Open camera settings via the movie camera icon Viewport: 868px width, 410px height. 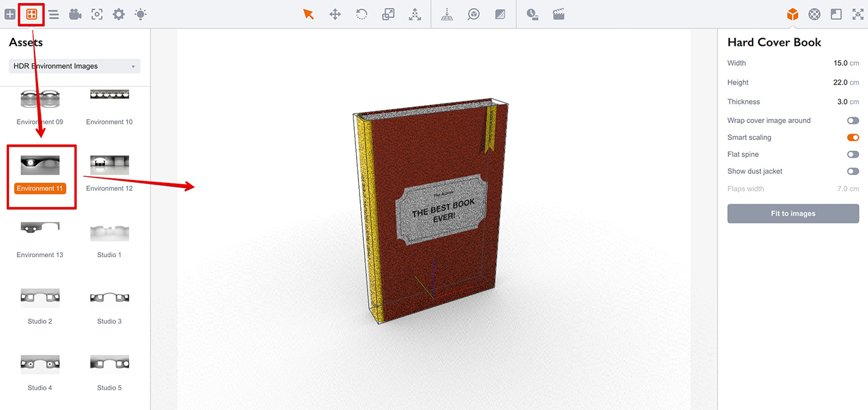[x=75, y=14]
